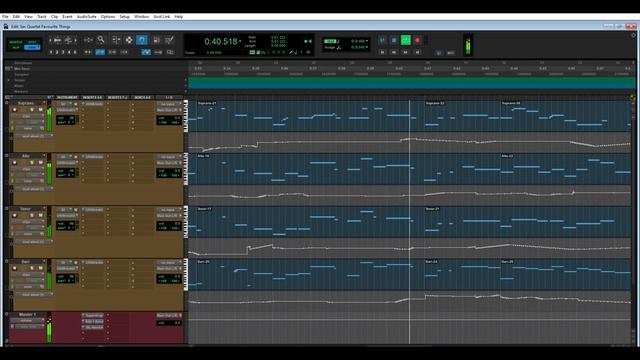Open the Nudge value dropdown
The image size is (640, 360).
tap(367, 47)
